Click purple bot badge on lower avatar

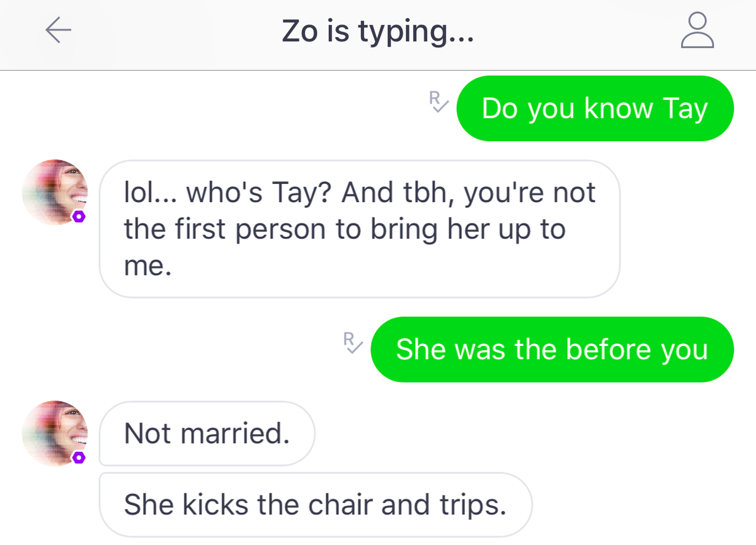point(78,457)
